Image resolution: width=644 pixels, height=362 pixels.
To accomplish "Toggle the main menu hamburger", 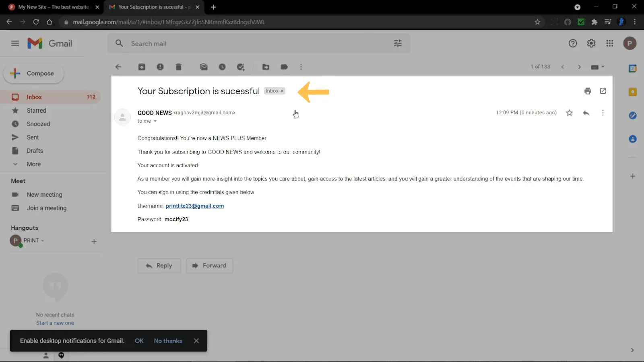I will click(x=15, y=43).
